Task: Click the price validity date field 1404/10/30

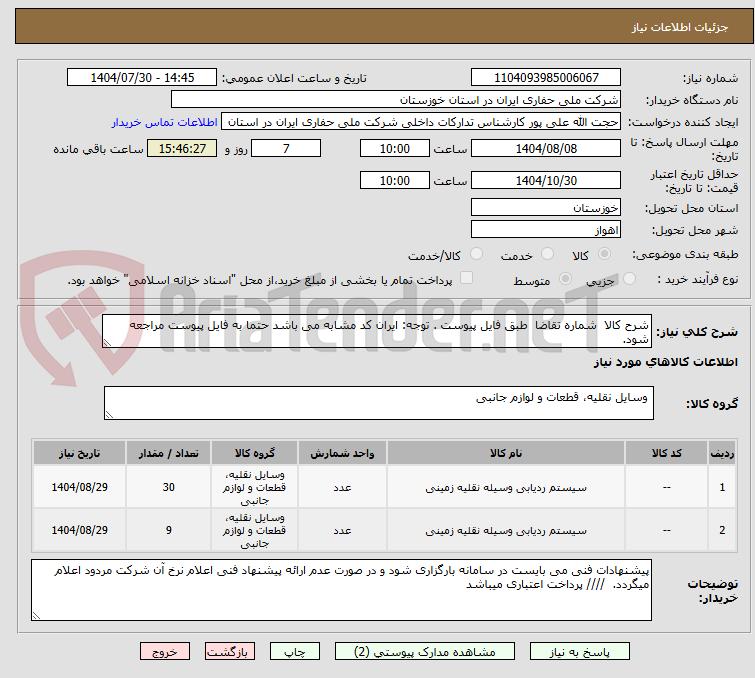Action: click(545, 181)
